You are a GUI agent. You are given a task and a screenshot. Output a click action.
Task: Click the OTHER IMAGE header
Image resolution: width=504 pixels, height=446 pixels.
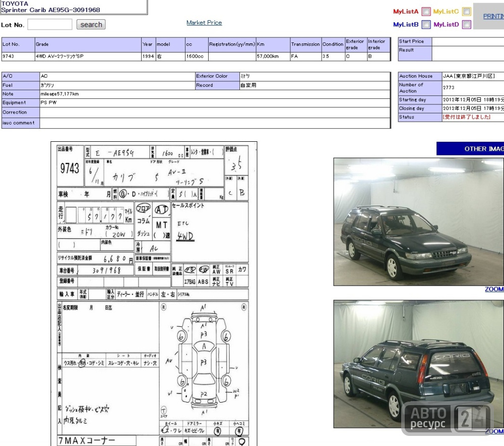coord(470,149)
